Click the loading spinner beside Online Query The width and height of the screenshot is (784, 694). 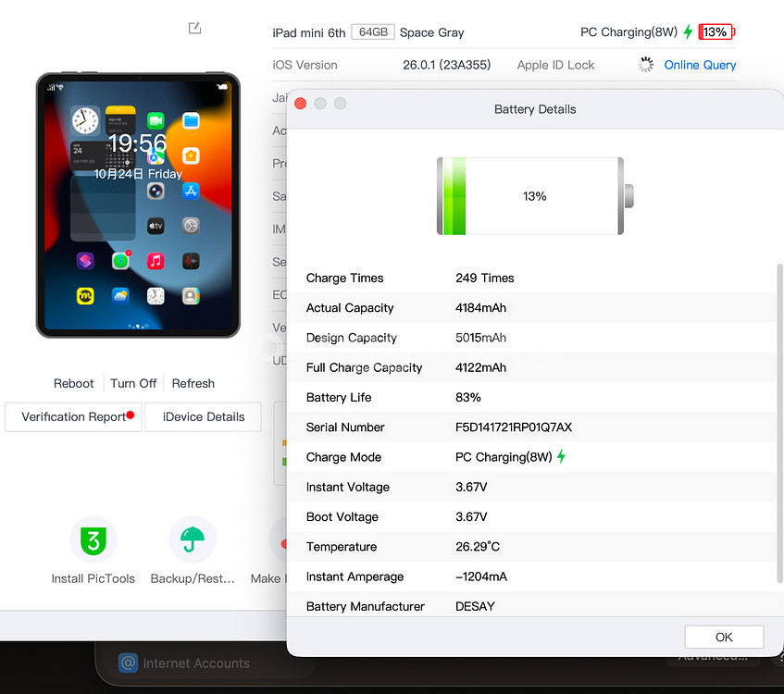[x=646, y=65]
